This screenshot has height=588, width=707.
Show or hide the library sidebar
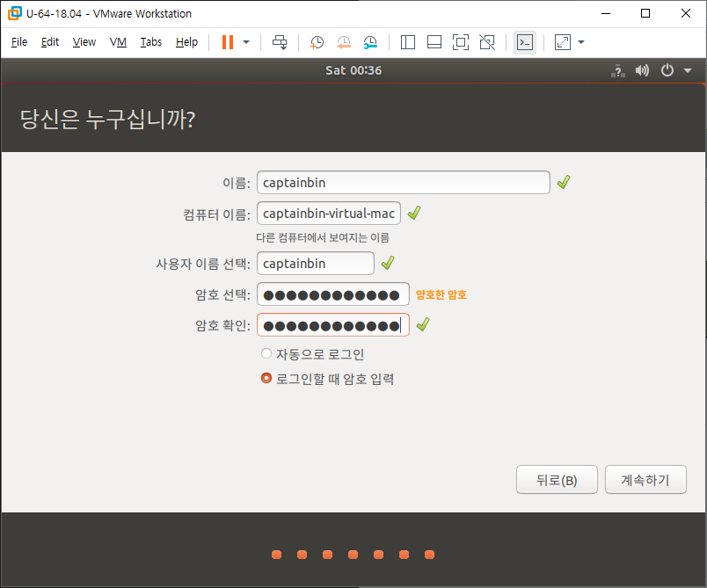(408, 42)
